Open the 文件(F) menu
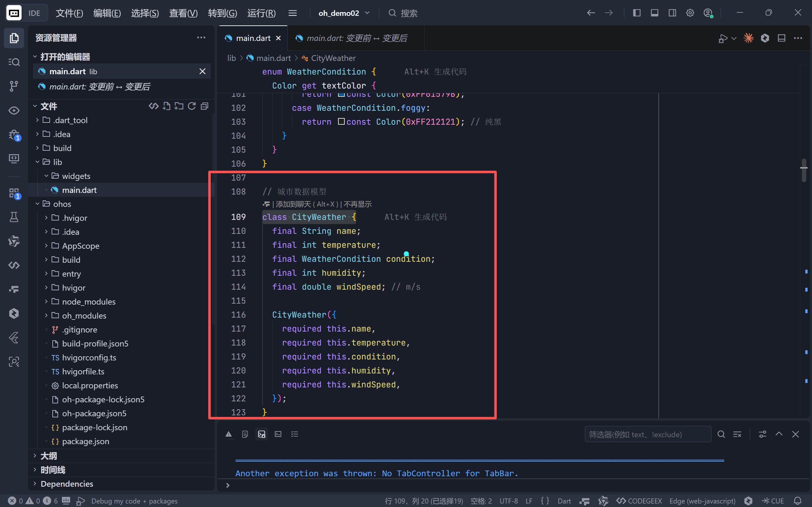Screen dimensions: 812x507 click(x=69, y=13)
